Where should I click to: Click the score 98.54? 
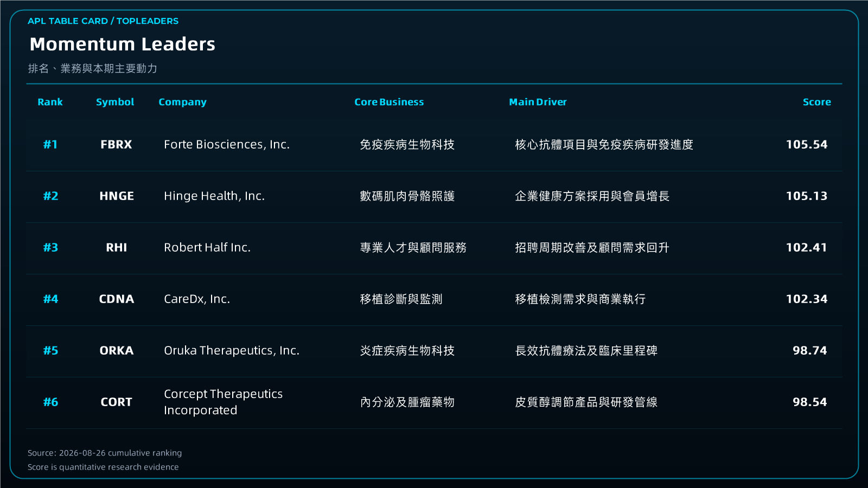[x=810, y=402]
